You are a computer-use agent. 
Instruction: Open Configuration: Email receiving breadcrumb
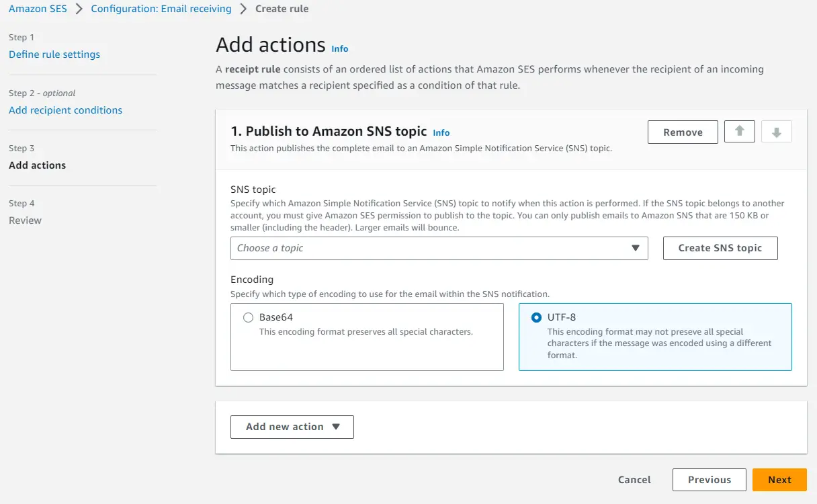point(161,9)
